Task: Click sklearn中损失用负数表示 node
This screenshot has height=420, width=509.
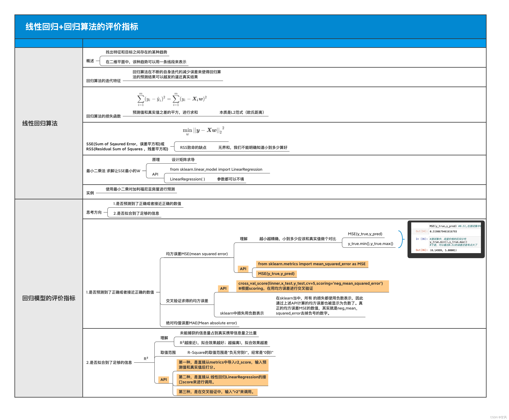Action: point(242,313)
